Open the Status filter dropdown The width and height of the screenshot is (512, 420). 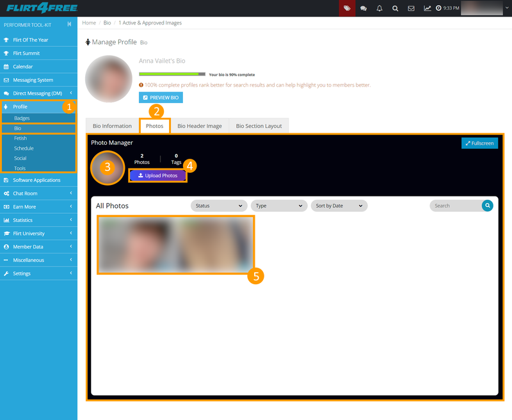(218, 206)
